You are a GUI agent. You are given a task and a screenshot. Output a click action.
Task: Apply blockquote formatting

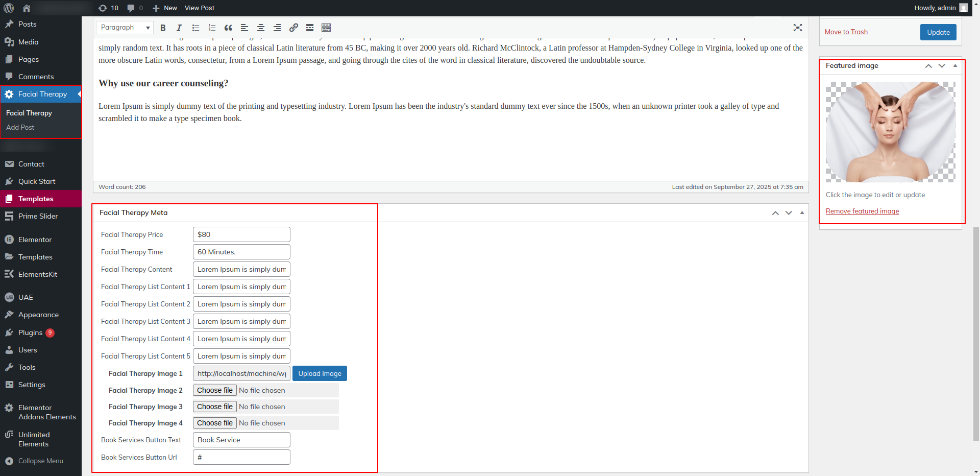pos(228,28)
